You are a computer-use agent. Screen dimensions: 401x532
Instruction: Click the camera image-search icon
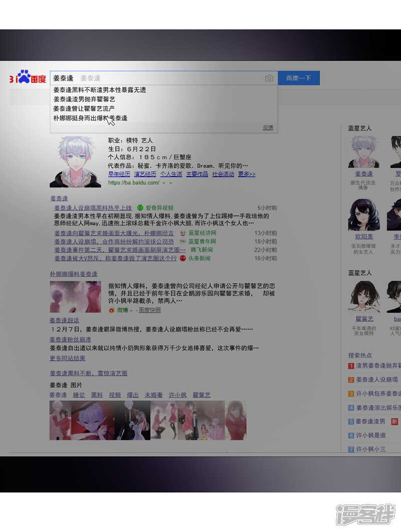[x=269, y=78]
